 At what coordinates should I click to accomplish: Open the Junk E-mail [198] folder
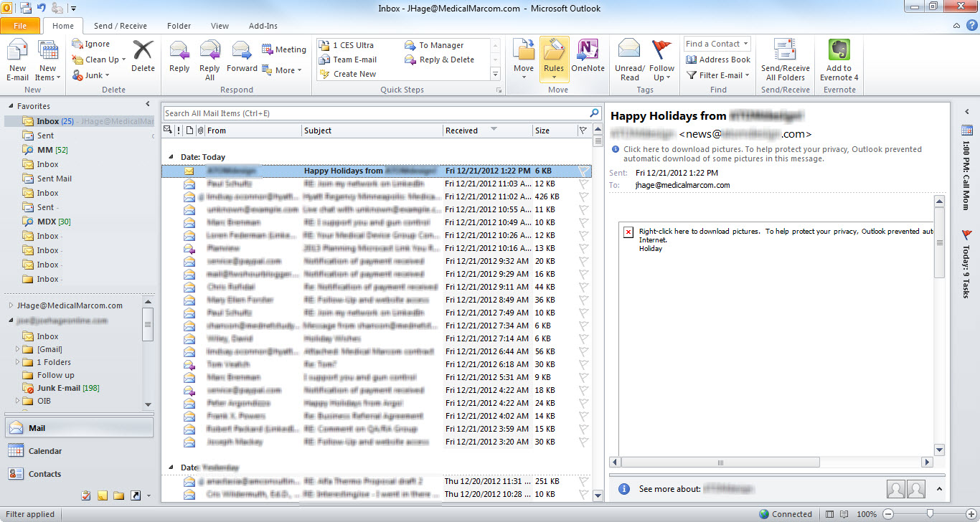[x=68, y=388]
